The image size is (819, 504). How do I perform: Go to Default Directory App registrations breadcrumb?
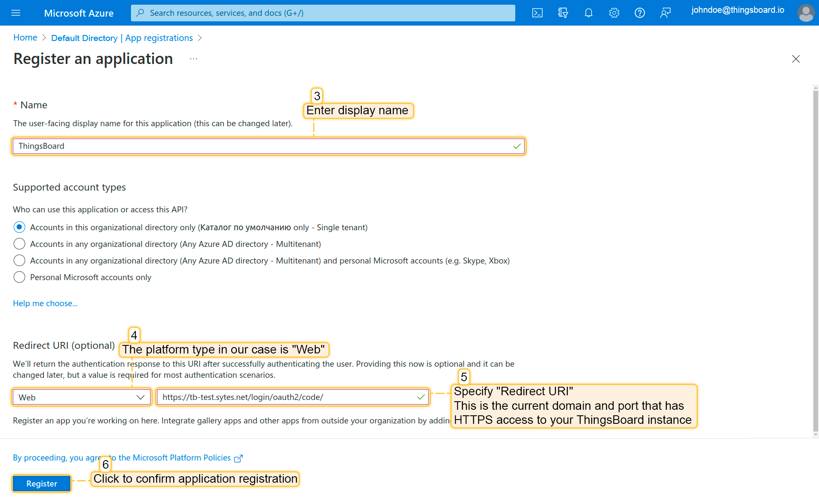tap(122, 38)
